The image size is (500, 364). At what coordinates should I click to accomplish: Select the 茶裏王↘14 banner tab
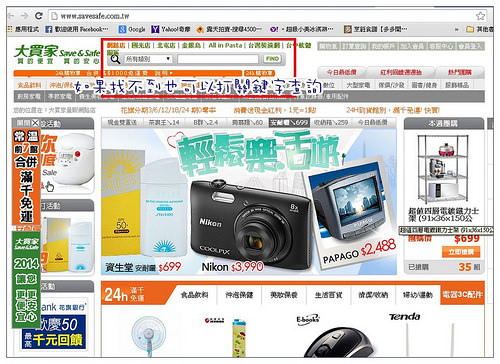pos(164,122)
